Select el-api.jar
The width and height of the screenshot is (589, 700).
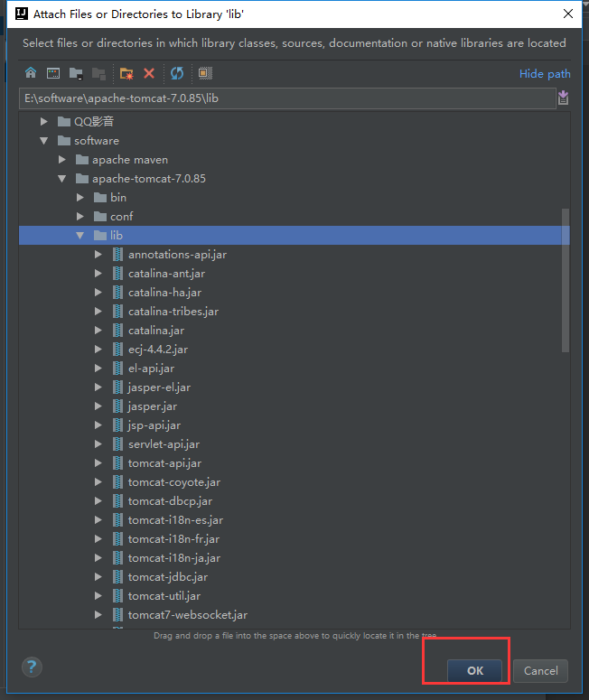[152, 369]
